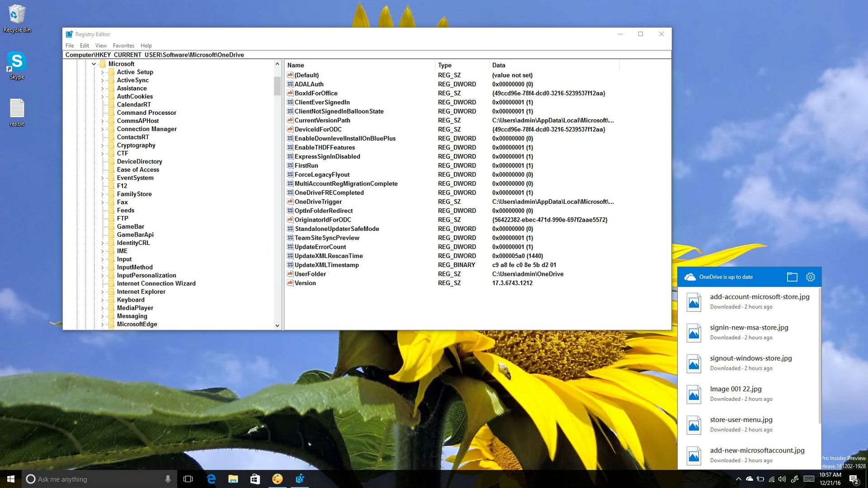Open Action Center showing 2 notifications
Image resolution: width=868 pixels, height=488 pixels.
854,479
